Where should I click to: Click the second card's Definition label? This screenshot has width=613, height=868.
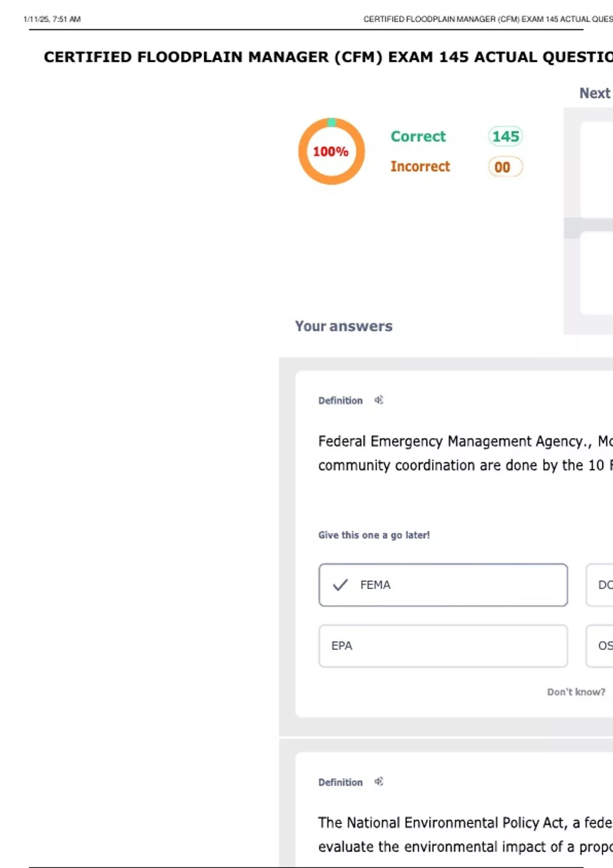340,782
